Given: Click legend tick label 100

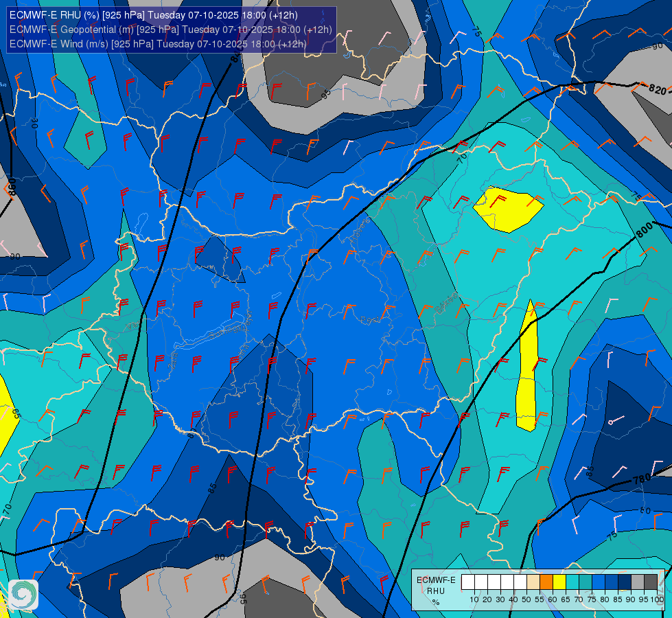Looking at the screenshot, I should [658, 600].
